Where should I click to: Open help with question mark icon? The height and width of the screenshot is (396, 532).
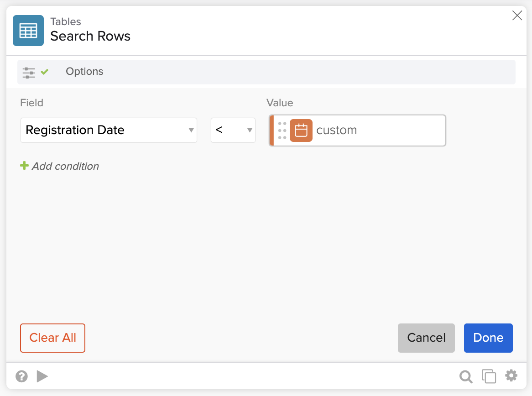click(x=22, y=376)
